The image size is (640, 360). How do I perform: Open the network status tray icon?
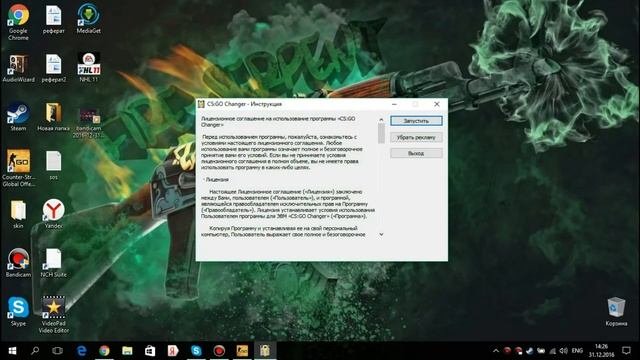click(552, 351)
